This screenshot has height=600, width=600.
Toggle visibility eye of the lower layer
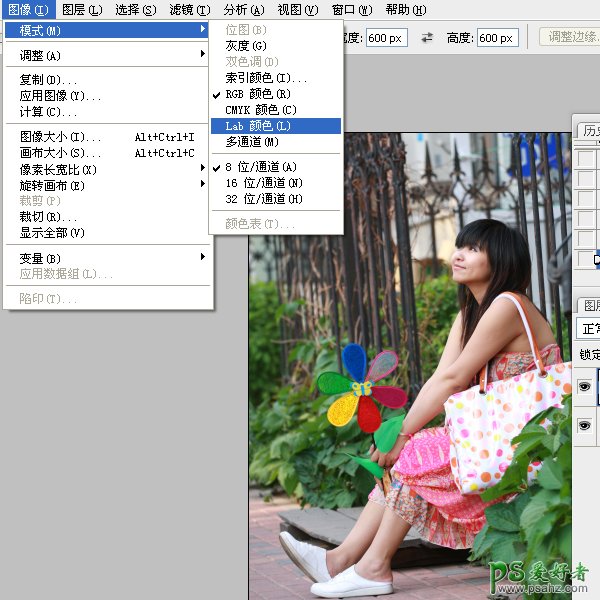[x=585, y=426]
